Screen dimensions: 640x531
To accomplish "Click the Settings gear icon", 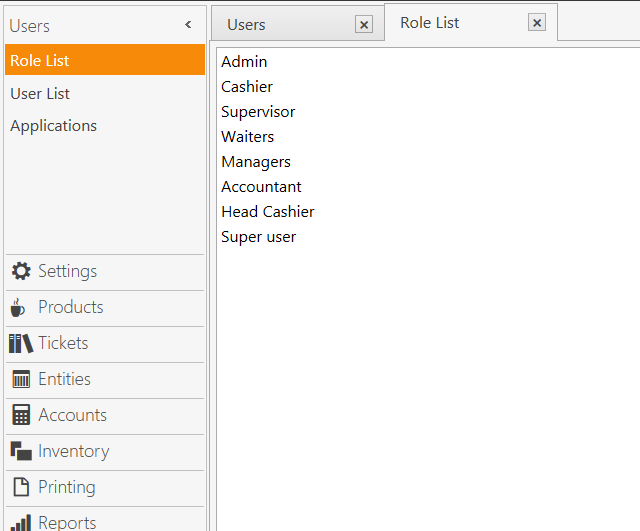I will tap(21, 271).
